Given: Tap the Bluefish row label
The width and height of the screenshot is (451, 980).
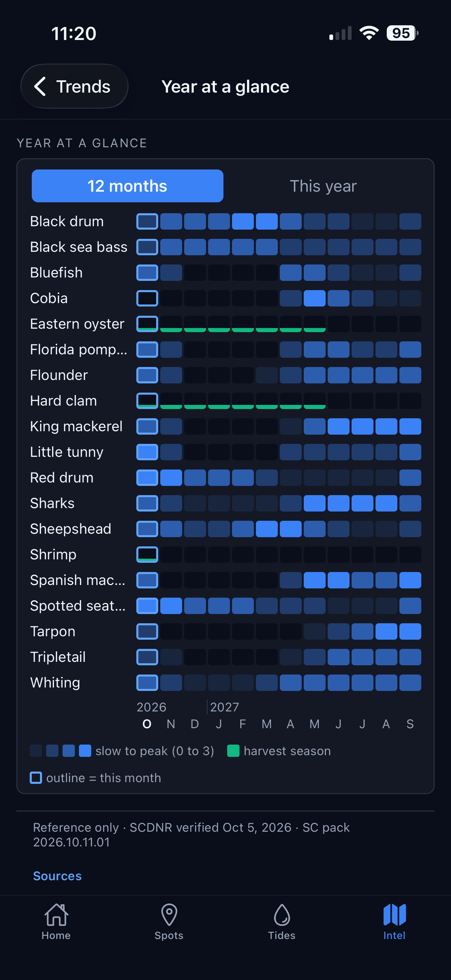Looking at the screenshot, I should coord(56,273).
